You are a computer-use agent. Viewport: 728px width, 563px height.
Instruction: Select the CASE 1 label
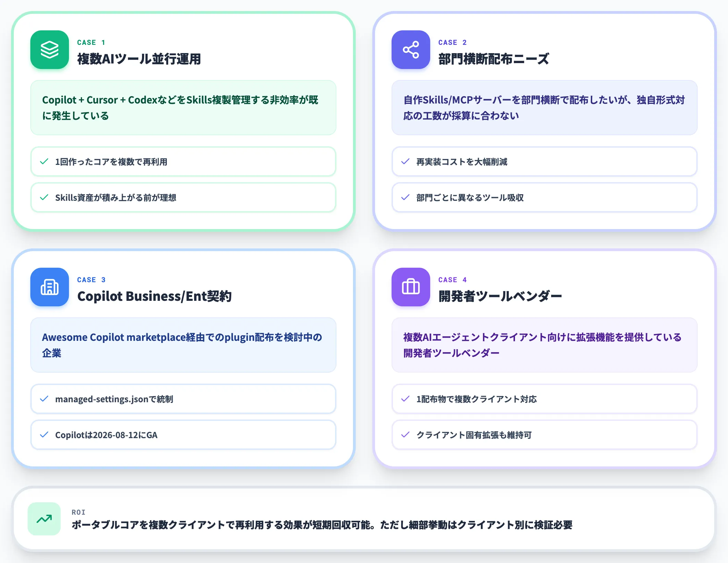click(x=91, y=42)
